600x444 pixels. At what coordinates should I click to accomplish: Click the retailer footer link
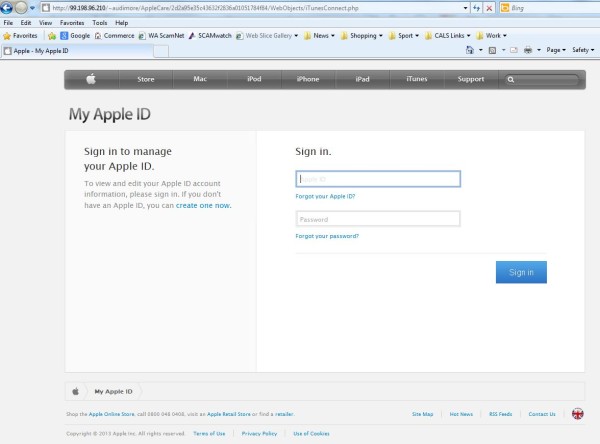pos(284,414)
